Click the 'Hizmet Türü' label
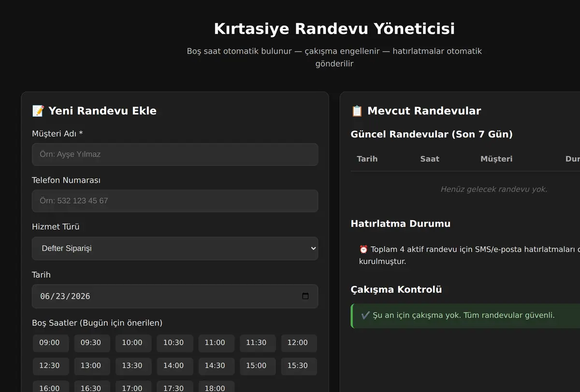The image size is (580, 392). [56, 227]
